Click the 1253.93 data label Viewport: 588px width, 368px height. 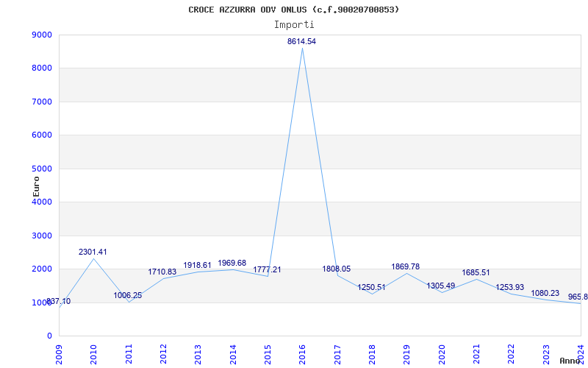tap(509, 287)
